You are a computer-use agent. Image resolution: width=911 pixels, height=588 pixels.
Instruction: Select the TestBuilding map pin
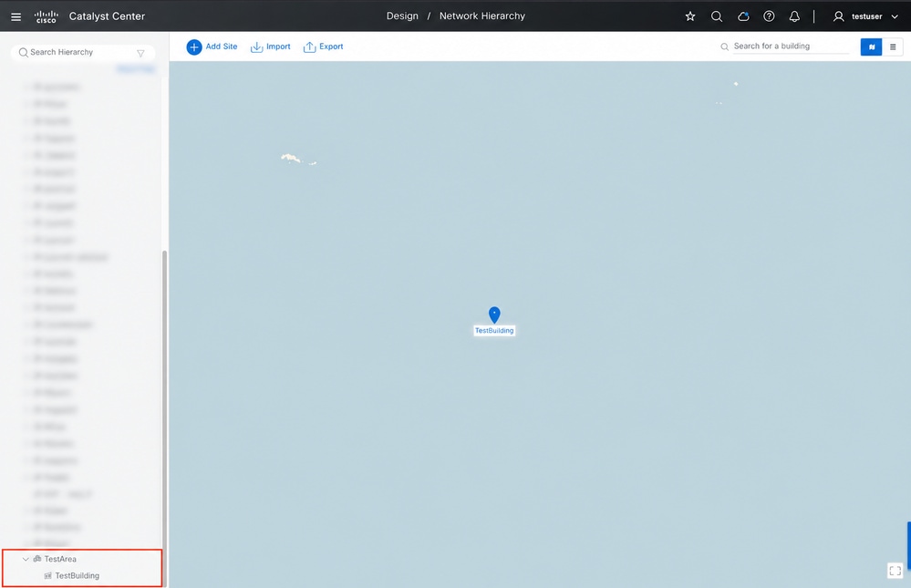click(x=494, y=315)
